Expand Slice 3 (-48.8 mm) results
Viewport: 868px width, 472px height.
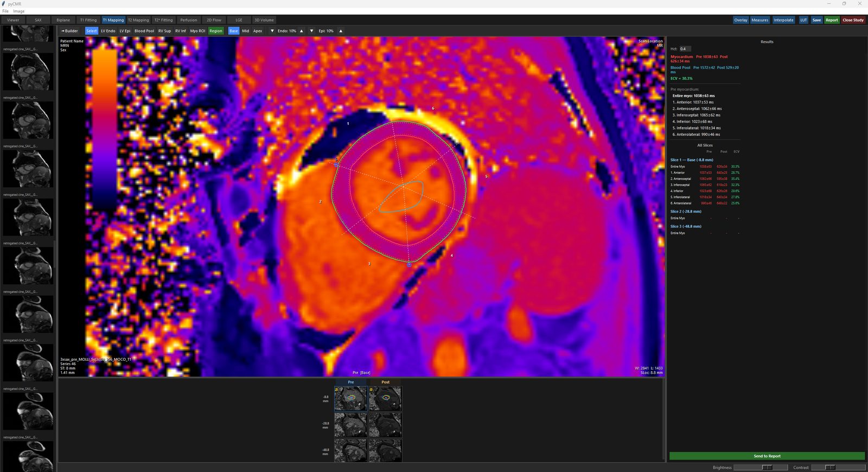point(686,226)
